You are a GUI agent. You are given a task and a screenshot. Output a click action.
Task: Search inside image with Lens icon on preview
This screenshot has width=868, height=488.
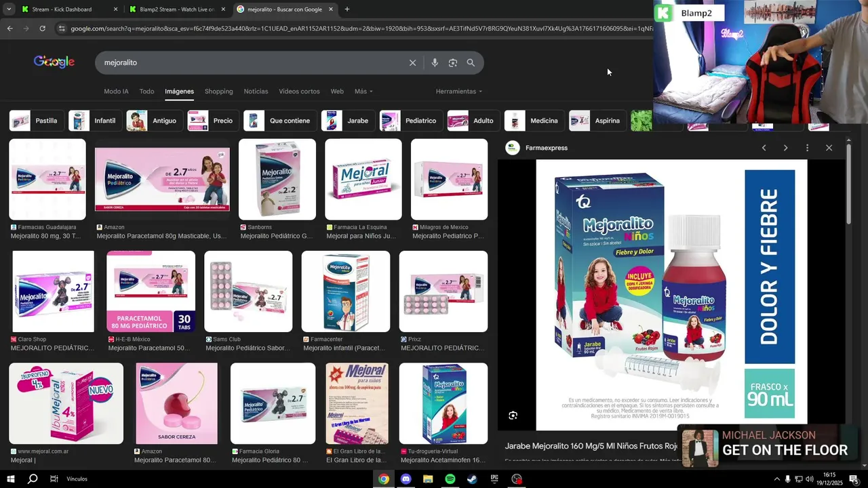click(x=513, y=415)
